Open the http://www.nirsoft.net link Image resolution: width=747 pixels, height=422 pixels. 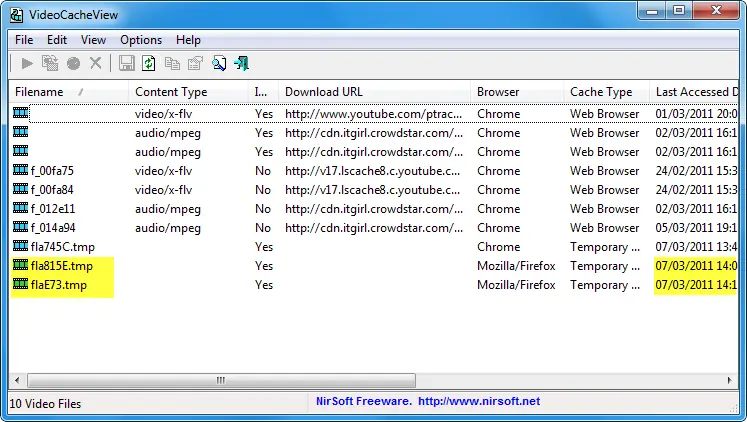(x=479, y=402)
